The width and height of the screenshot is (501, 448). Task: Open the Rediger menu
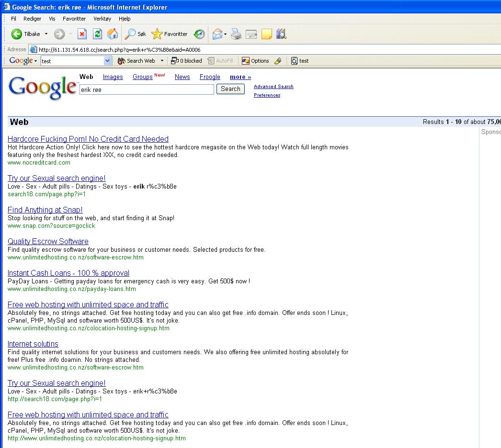[x=32, y=19]
